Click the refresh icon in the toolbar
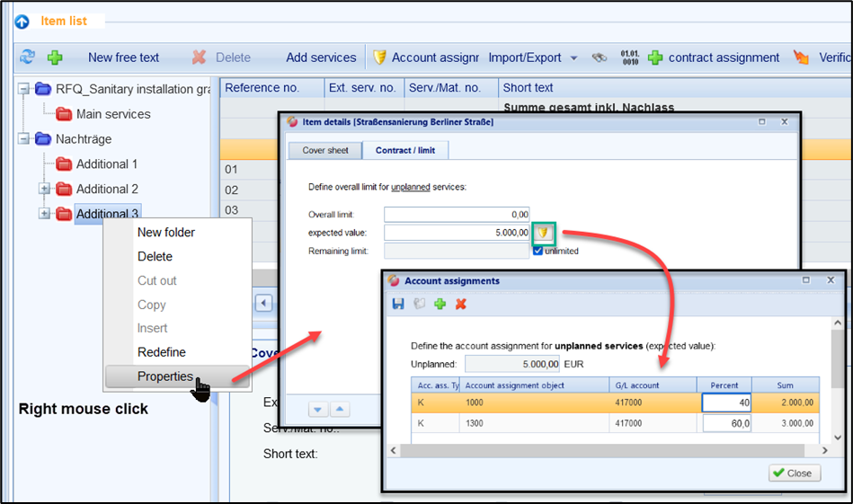The image size is (853, 504). click(x=28, y=57)
